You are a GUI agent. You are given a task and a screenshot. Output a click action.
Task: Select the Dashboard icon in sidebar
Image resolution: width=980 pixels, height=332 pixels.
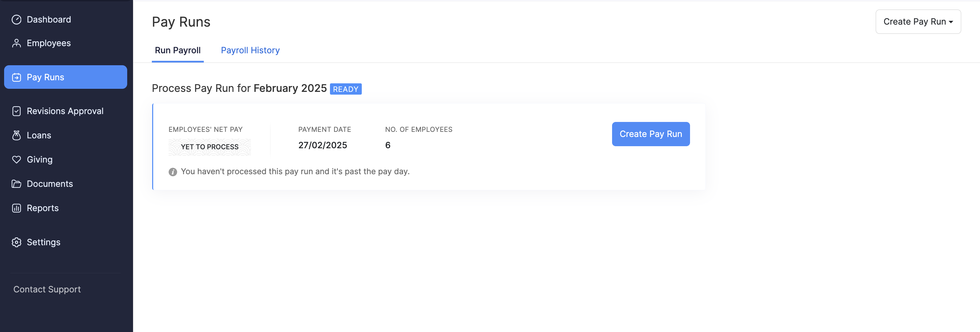click(x=17, y=19)
